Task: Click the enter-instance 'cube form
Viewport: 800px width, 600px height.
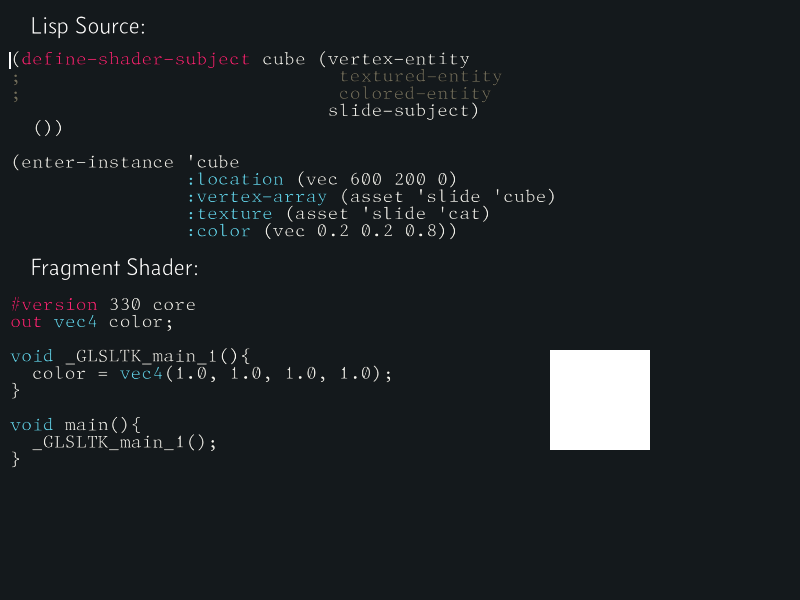Action: coord(126,162)
